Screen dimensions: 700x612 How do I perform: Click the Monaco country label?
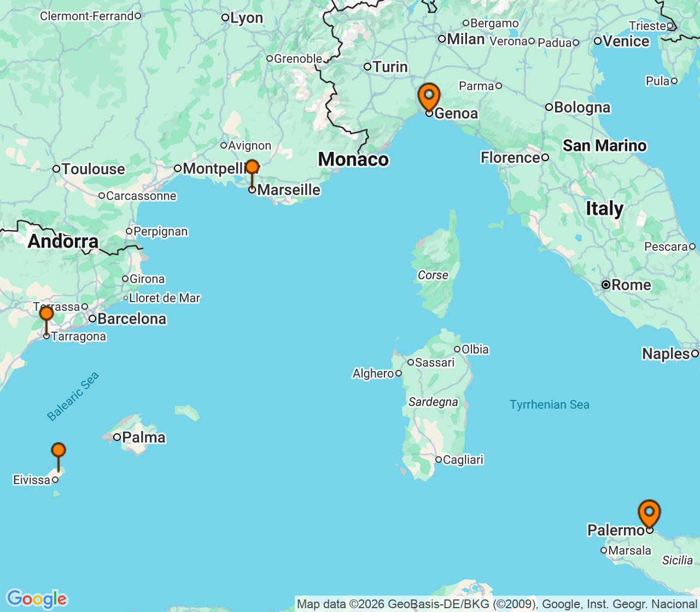(x=353, y=159)
